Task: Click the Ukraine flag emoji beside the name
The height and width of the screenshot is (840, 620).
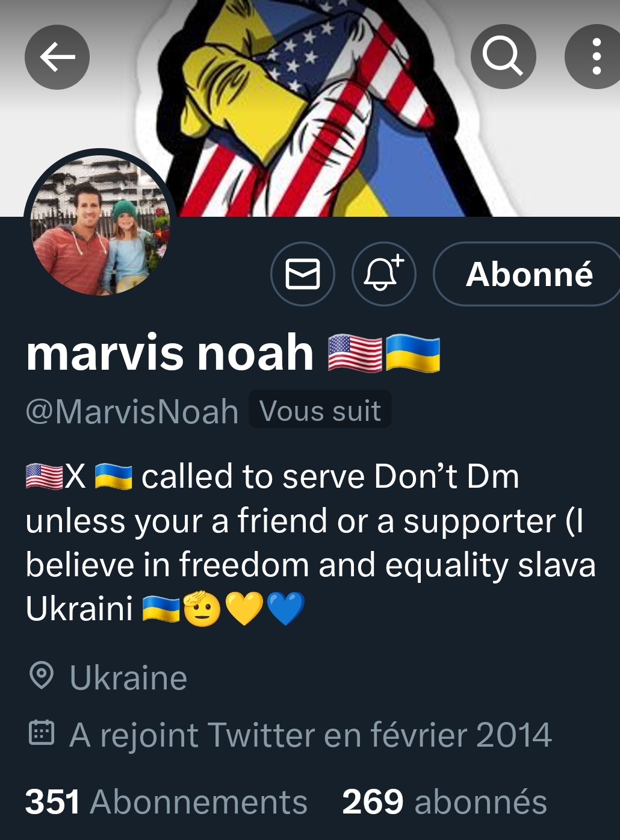Action: (x=412, y=353)
